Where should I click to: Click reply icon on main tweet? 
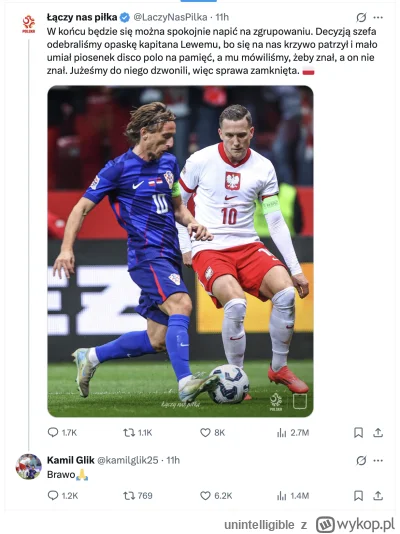(x=53, y=433)
